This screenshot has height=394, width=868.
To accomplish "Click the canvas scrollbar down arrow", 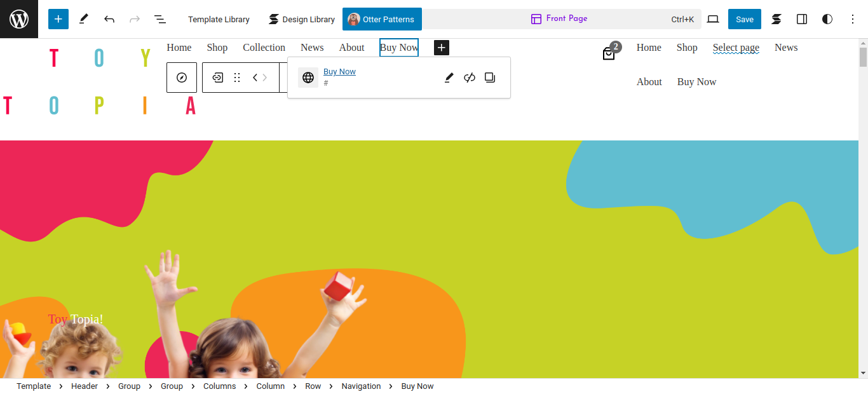I will pos(863,373).
